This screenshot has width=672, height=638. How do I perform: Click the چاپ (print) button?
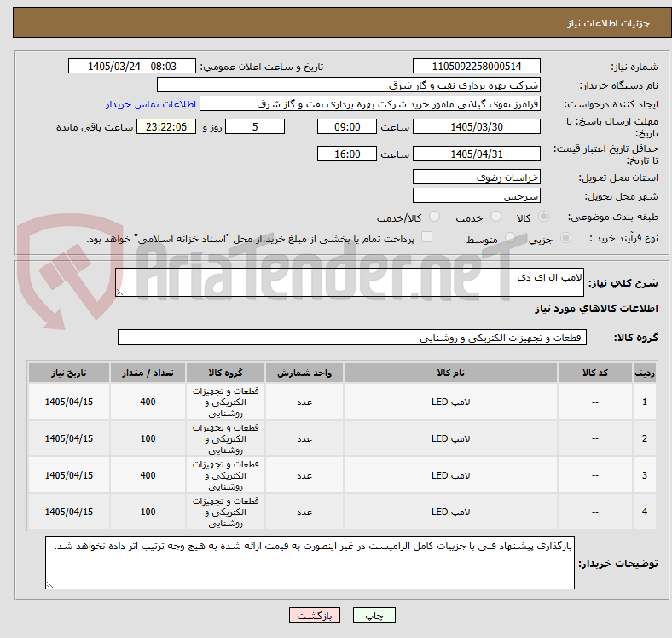tap(374, 615)
